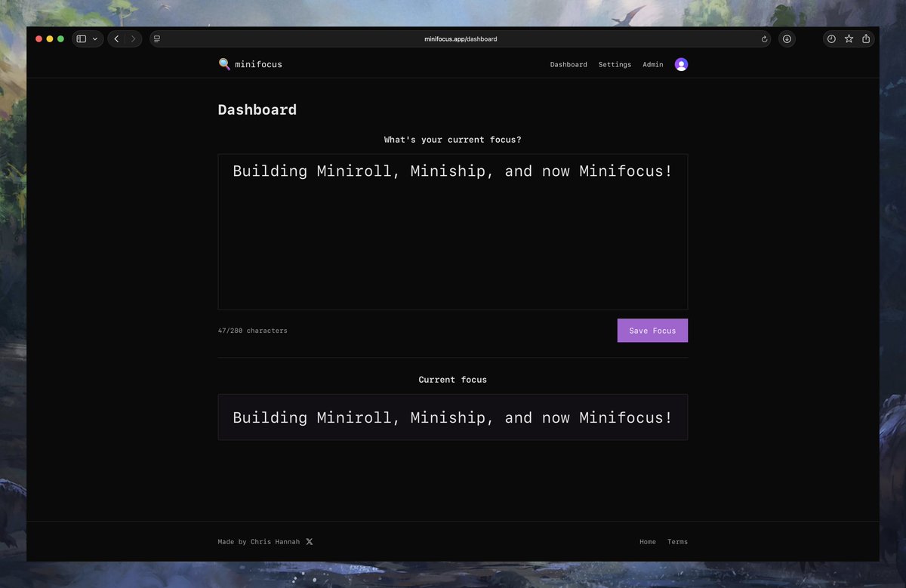Open the Dashboard nav link
Screen dimensions: 906x588
tap(569, 65)
